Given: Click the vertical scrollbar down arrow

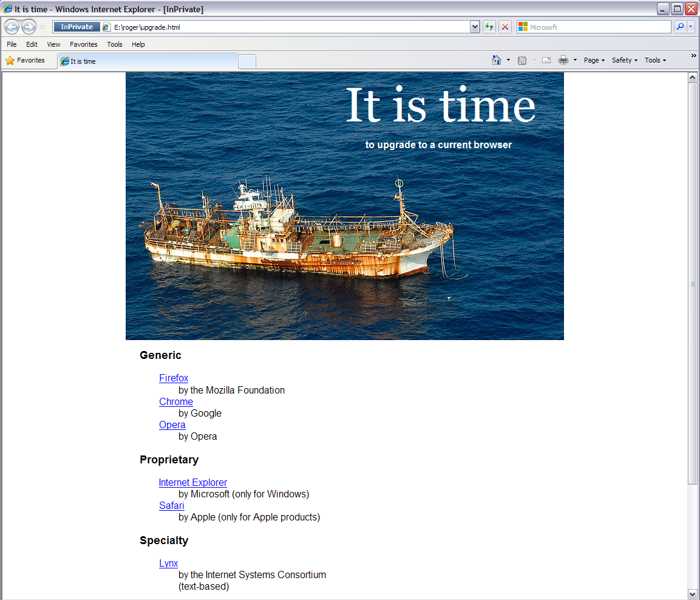Looking at the screenshot, I should click(x=692, y=593).
